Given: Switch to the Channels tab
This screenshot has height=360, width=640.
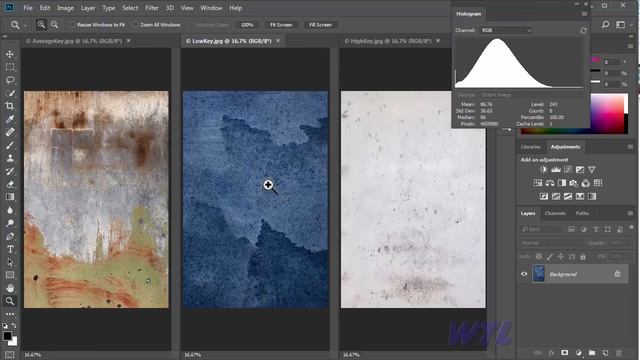Looking at the screenshot, I should [555, 213].
